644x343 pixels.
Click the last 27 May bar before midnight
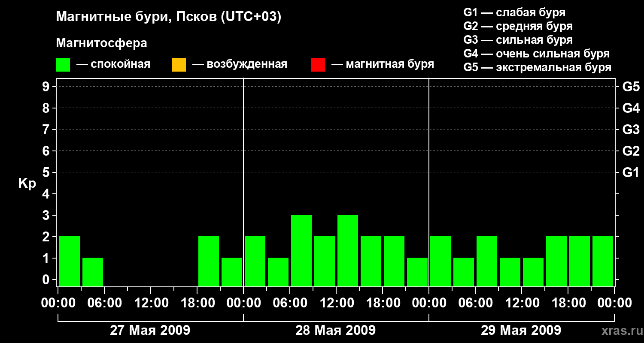point(232,272)
